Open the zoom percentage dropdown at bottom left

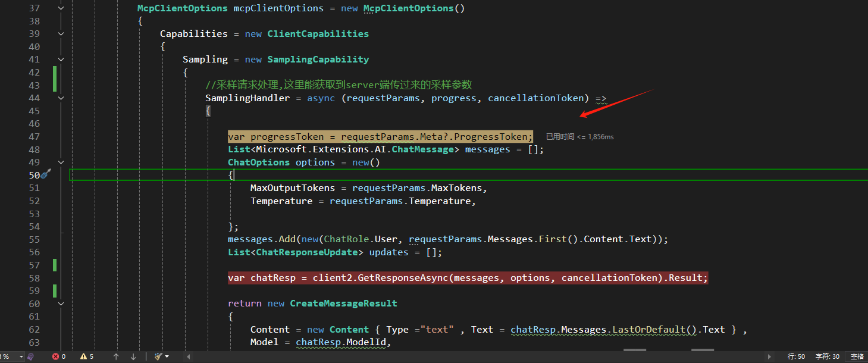point(21,356)
